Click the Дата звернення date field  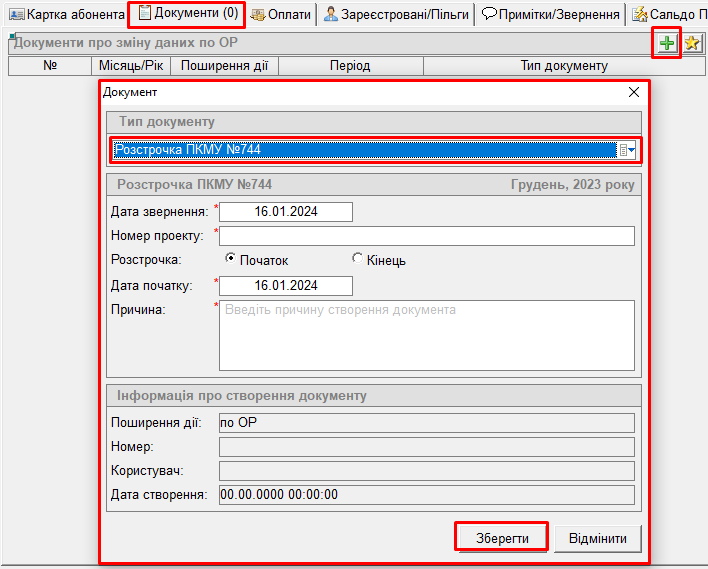click(286, 211)
